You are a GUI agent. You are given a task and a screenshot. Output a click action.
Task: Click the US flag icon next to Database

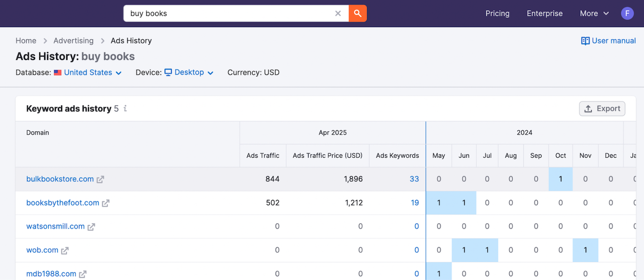(x=58, y=72)
